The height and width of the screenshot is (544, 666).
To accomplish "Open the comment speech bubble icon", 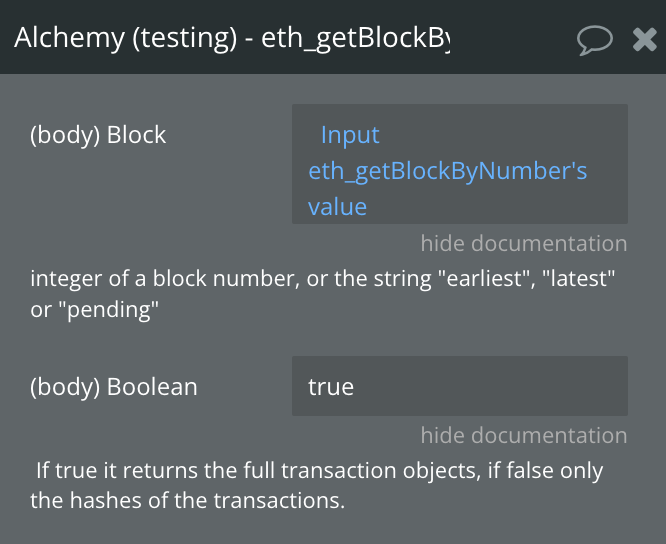I will (x=595, y=40).
